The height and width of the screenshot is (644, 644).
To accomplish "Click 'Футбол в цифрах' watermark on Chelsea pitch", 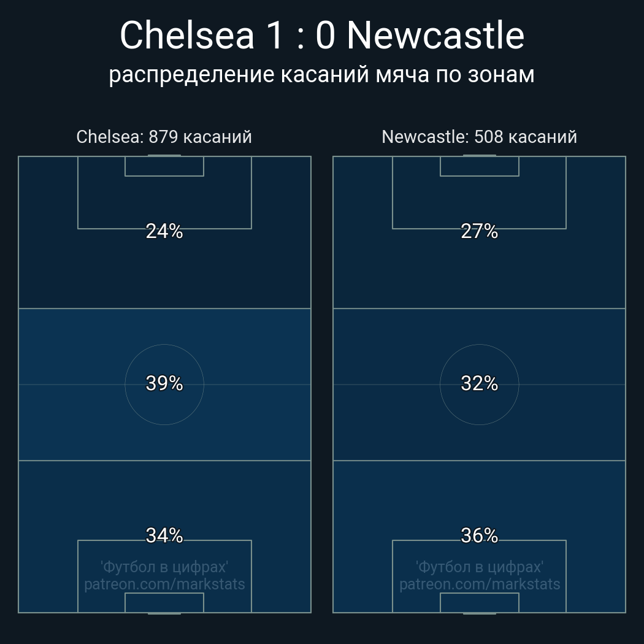I will click(164, 567).
